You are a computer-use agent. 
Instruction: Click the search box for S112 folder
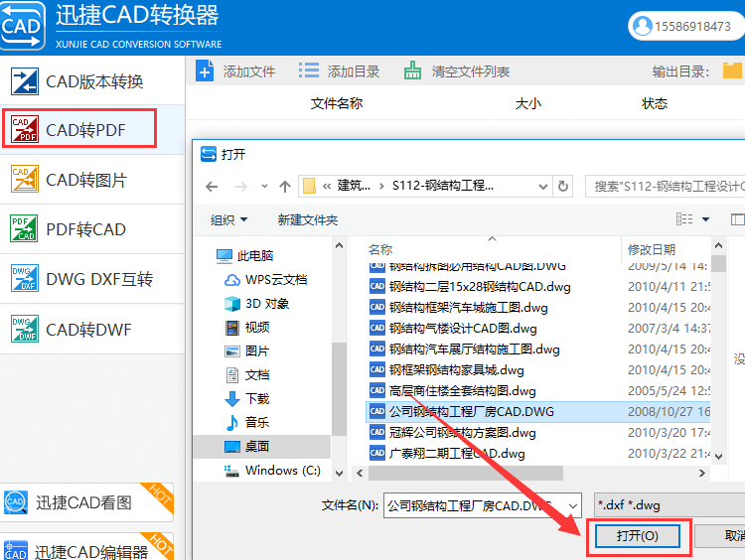pos(666,187)
